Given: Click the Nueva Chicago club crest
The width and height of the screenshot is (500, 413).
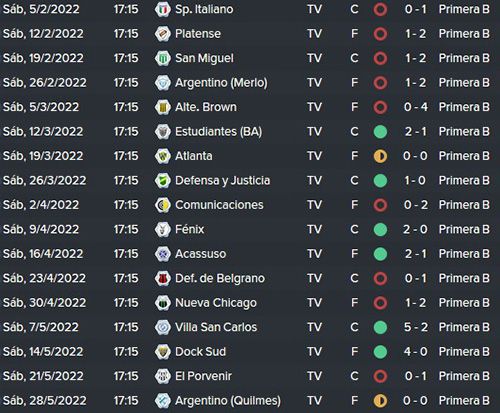Looking at the screenshot, I should point(163,303).
